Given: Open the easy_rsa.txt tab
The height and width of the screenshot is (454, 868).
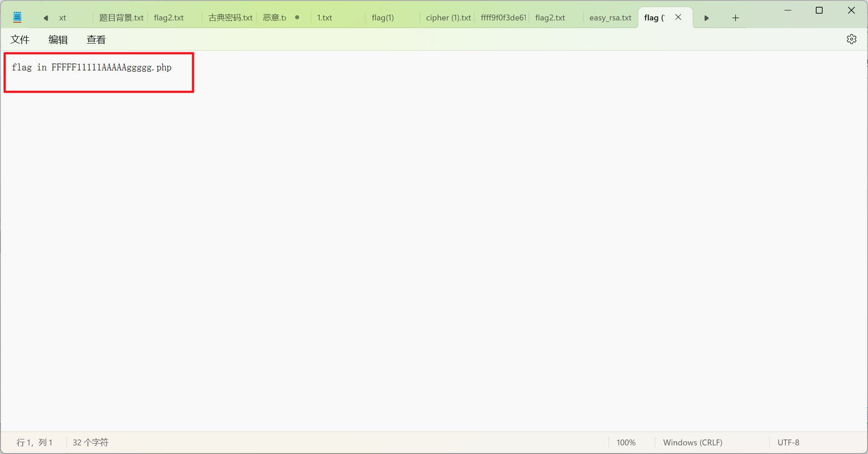Looking at the screenshot, I should click(x=611, y=18).
